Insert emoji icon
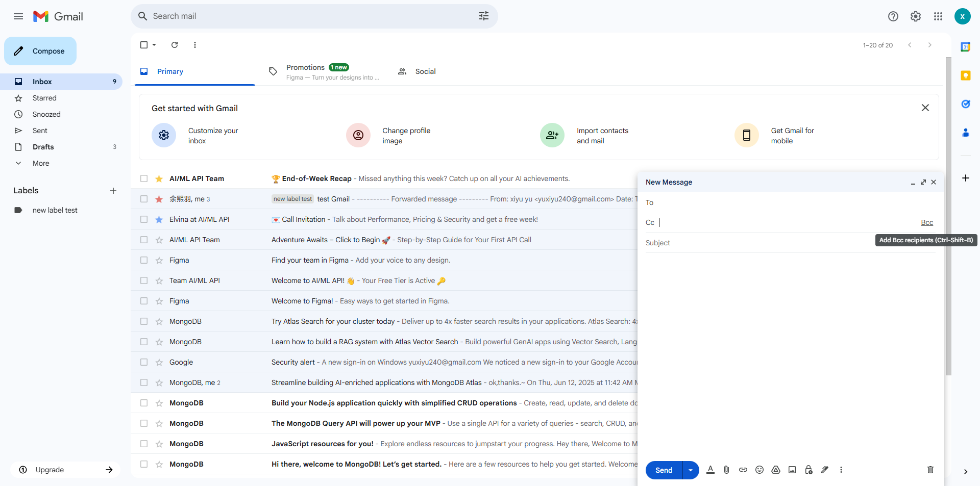This screenshot has width=980, height=486. pyautogui.click(x=759, y=470)
